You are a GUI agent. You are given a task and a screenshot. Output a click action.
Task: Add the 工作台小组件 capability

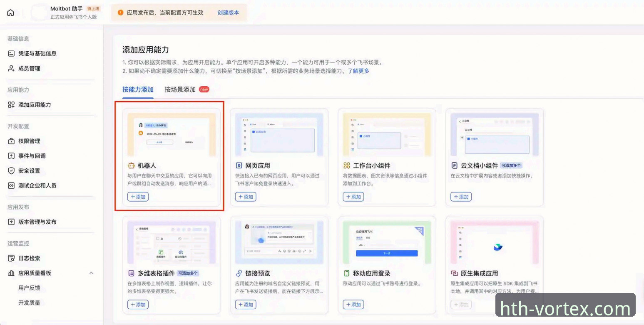(x=353, y=197)
